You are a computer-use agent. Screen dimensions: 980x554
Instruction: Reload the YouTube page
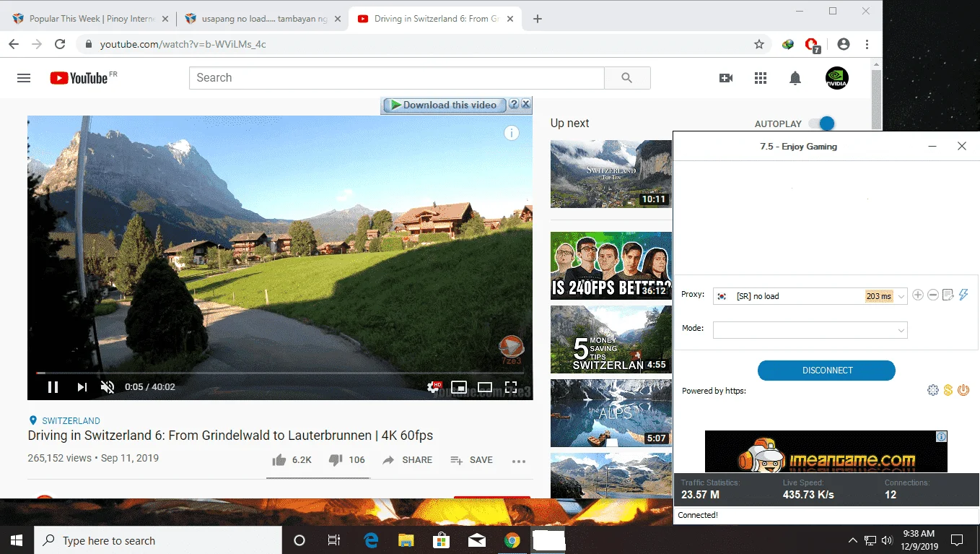coord(61,44)
